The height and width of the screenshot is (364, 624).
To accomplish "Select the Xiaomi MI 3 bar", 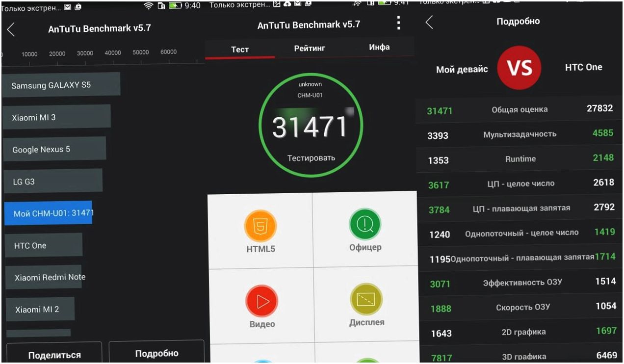I will click(x=56, y=117).
